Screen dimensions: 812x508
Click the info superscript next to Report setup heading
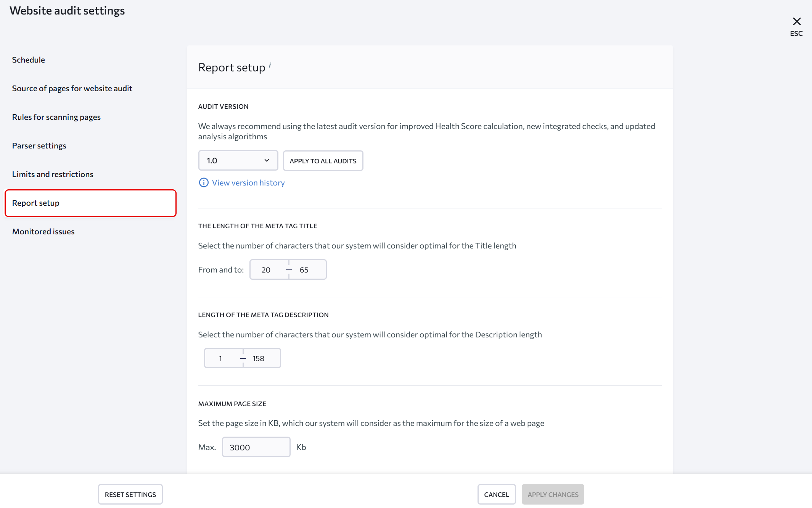tap(270, 65)
